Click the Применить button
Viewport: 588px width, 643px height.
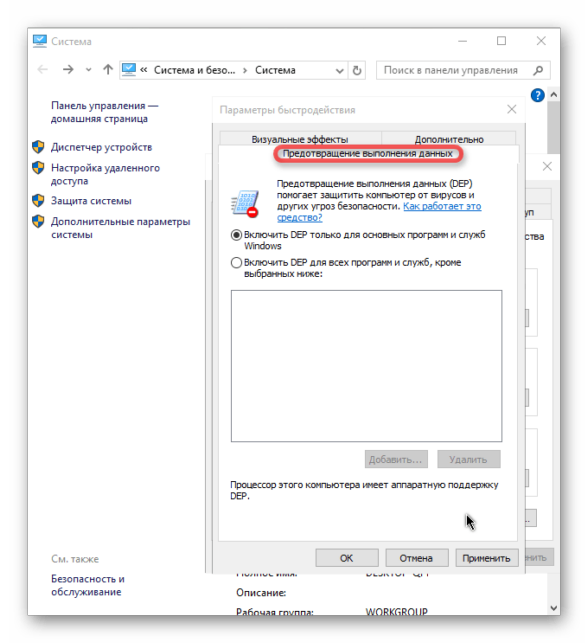487,558
